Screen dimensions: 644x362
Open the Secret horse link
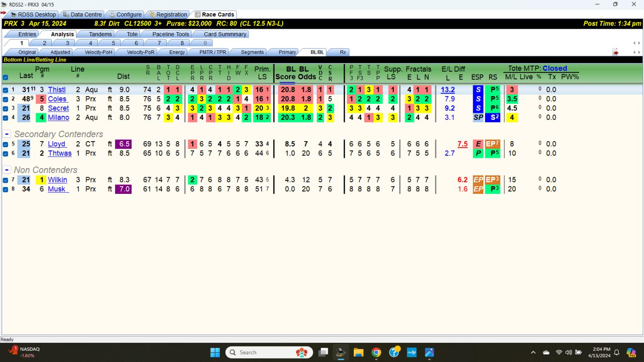(58, 108)
